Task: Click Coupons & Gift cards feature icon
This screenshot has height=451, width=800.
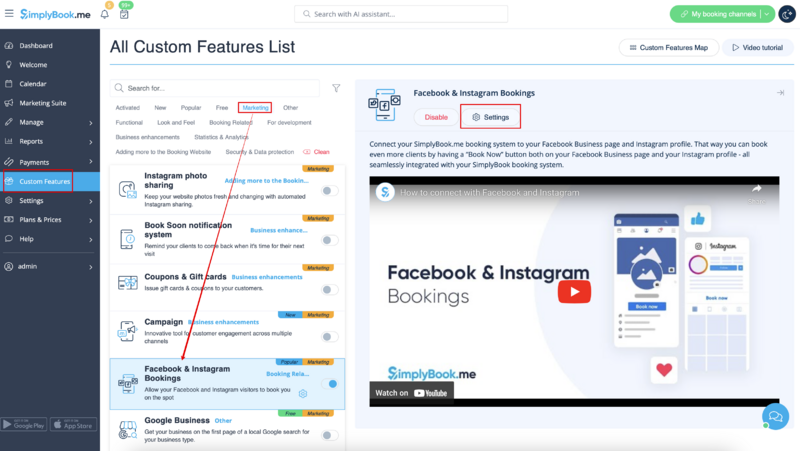Action: point(128,282)
